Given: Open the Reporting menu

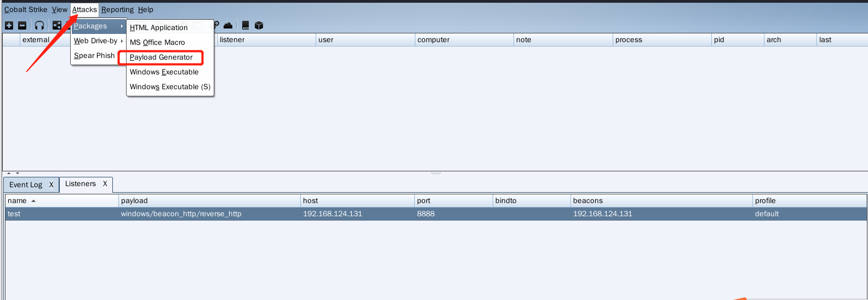Looking at the screenshot, I should tap(117, 9).
